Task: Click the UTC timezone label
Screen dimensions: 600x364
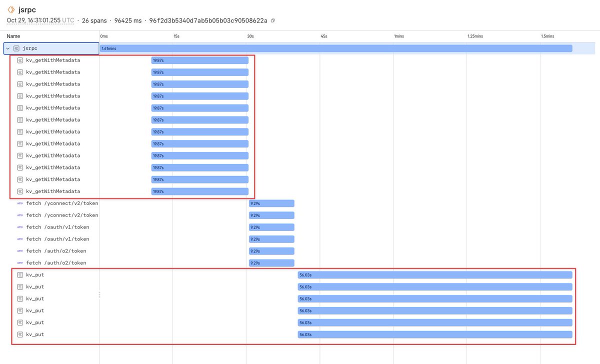Action: click(x=68, y=21)
